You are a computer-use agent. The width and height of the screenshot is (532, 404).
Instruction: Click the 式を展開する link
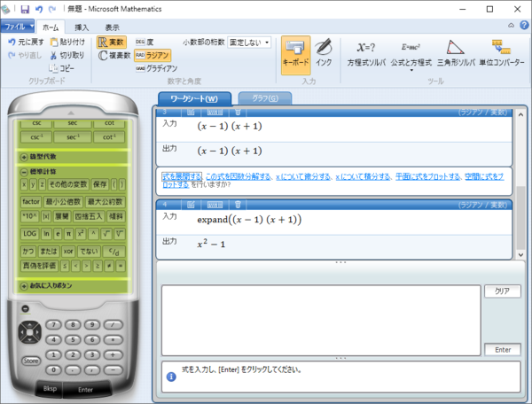(x=182, y=176)
